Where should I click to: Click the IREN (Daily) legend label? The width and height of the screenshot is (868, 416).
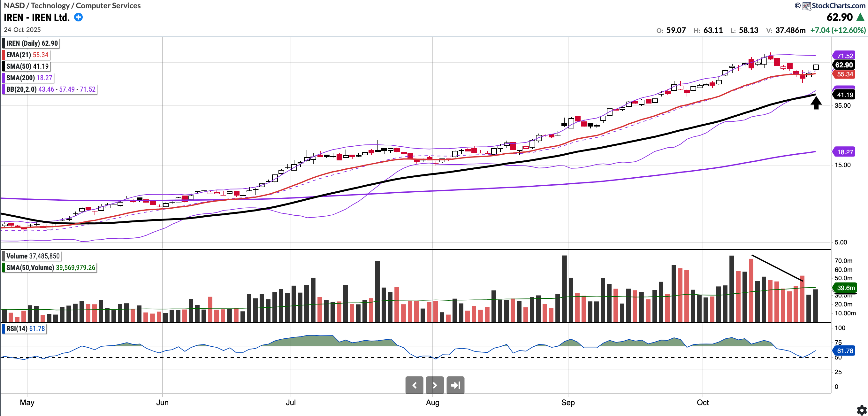click(x=32, y=43)
